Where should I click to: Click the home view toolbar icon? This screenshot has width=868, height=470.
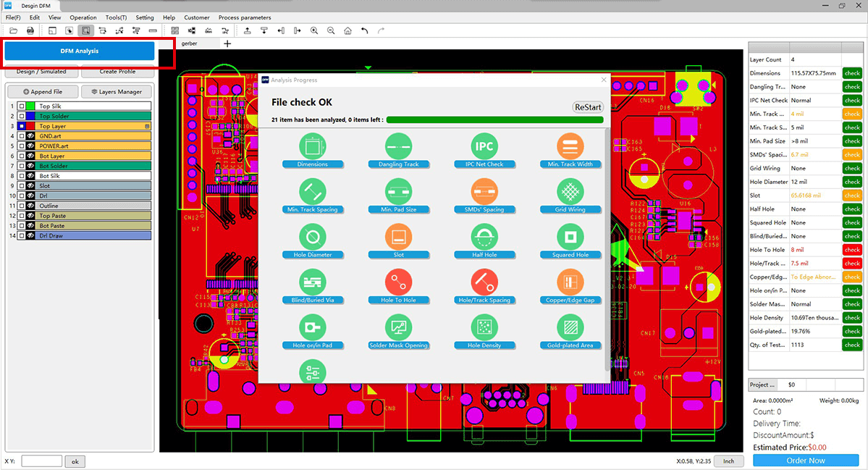click(x=347, y=30)
